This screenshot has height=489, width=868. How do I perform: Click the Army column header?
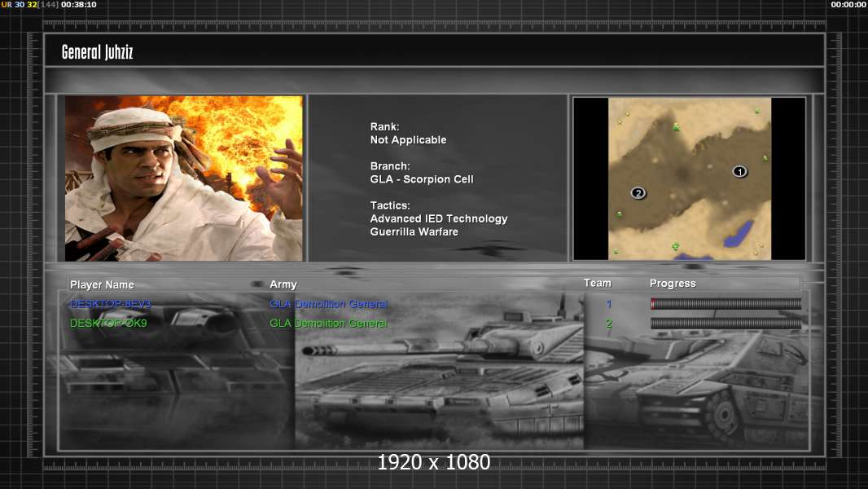pos(283,284)
